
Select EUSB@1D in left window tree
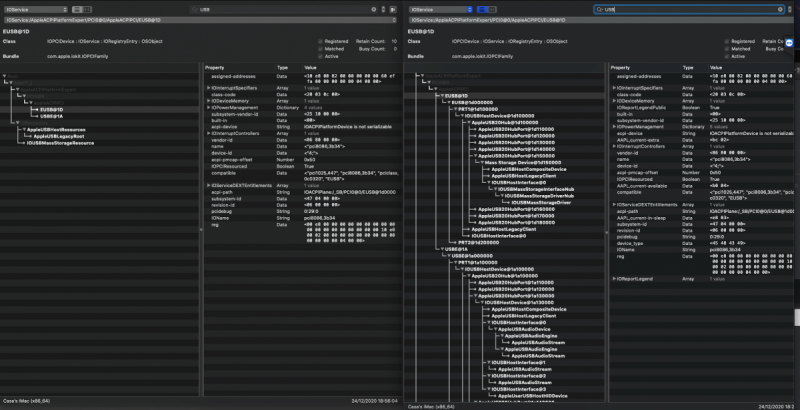tap(52, 109)
